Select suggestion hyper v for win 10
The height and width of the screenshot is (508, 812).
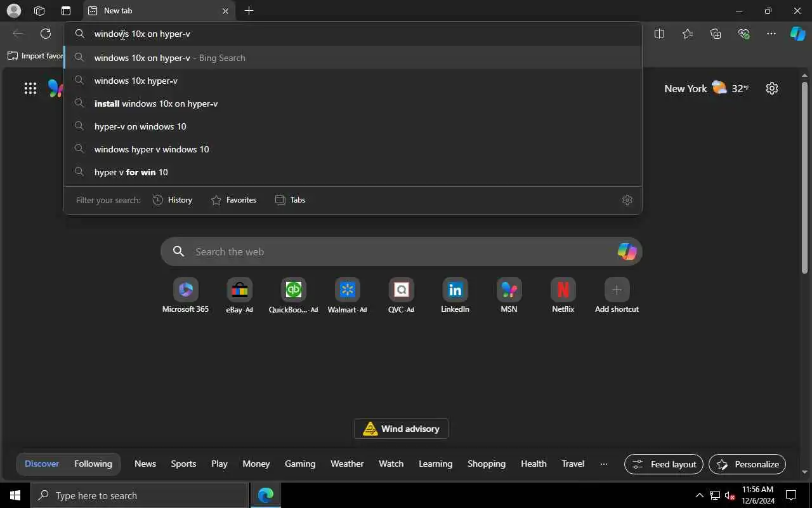coord(353,172)
